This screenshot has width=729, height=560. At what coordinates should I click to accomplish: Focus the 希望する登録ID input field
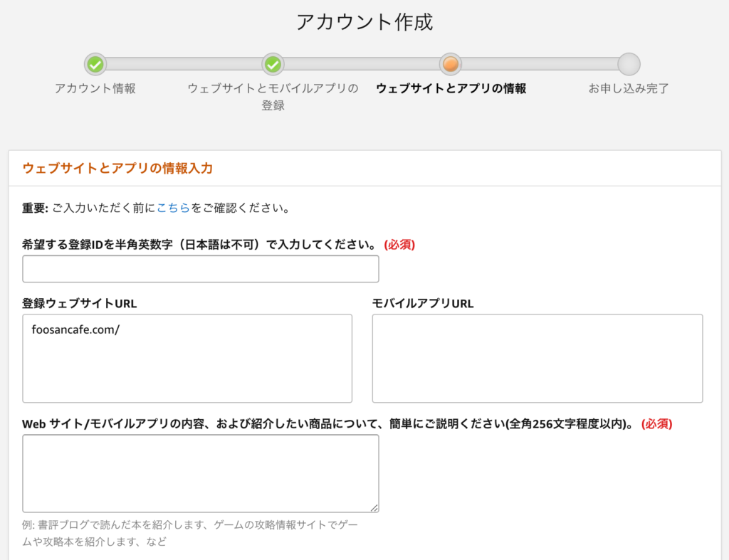point(200,269)
